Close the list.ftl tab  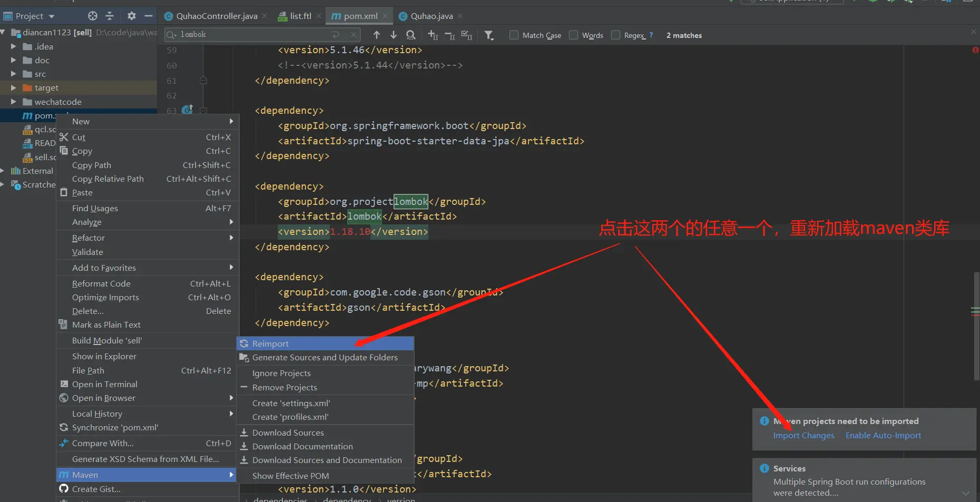tap(318, 16)
